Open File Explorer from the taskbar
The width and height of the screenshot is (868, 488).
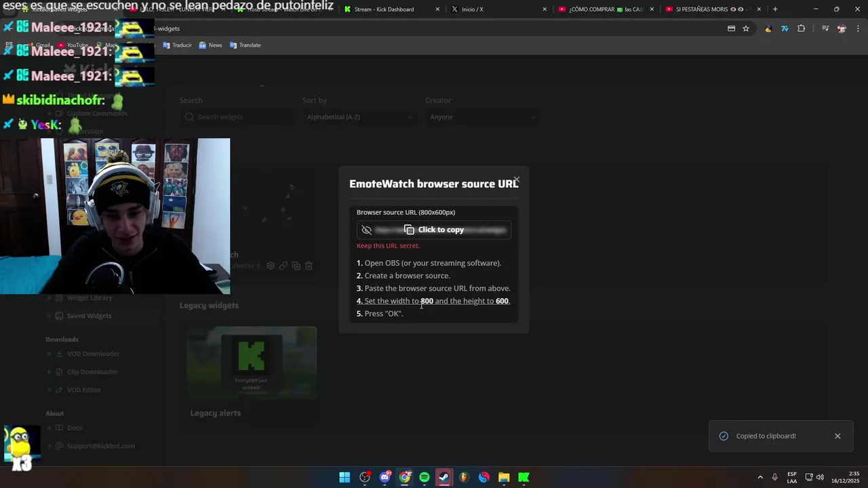504,477
